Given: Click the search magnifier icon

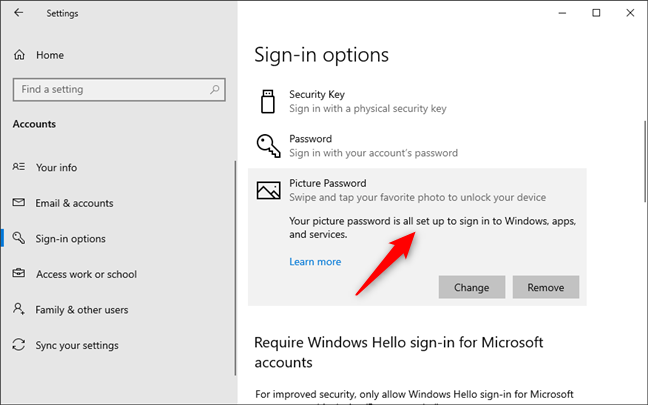Looking at the screenshot, I should [x=214, y=89].
